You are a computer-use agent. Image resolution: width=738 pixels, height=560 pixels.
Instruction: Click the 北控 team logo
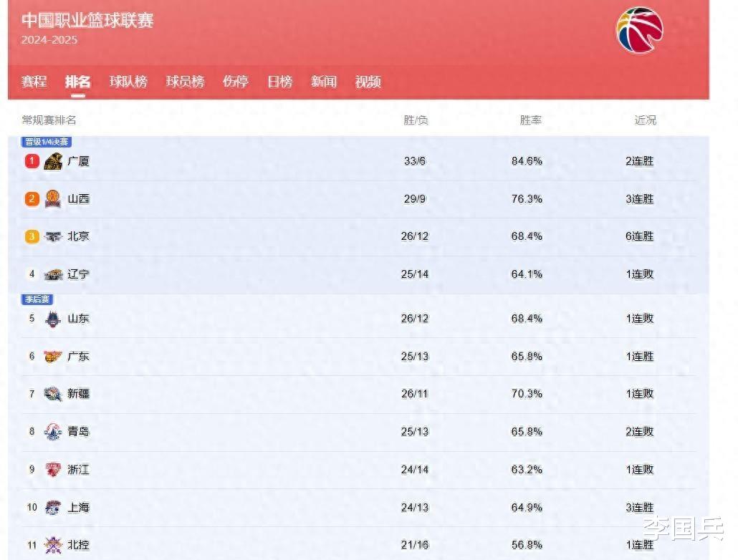click(53, 545)
